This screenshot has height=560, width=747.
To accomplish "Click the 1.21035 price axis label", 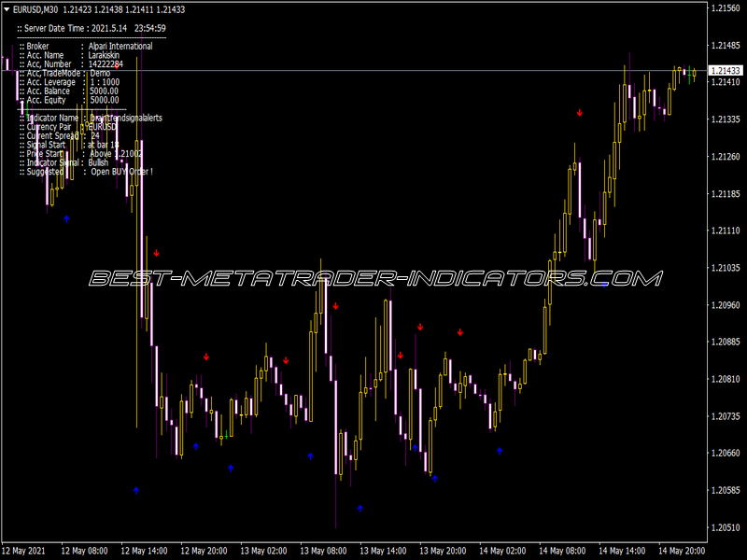I will [x=726, y=268].
